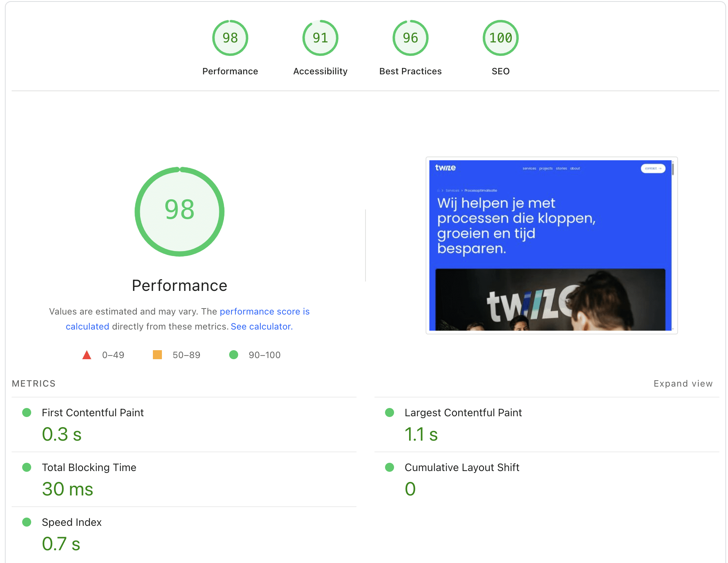728x563 pixels.
Task: Click the Best Practices score gauge 96
Action: point(410,38)
